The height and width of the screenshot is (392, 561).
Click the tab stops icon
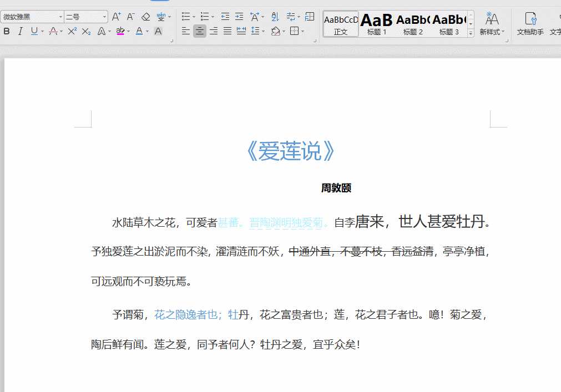[x=310, y=17]
